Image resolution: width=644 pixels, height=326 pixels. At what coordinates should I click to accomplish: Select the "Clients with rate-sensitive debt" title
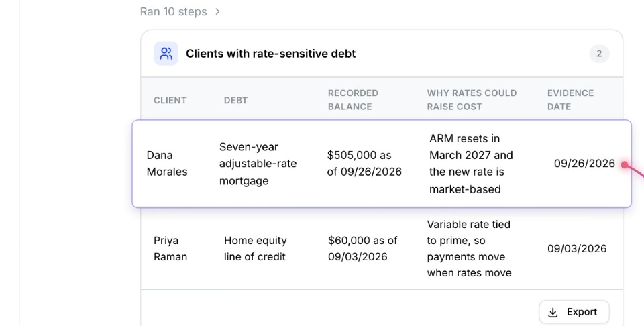tap(270, 54)
